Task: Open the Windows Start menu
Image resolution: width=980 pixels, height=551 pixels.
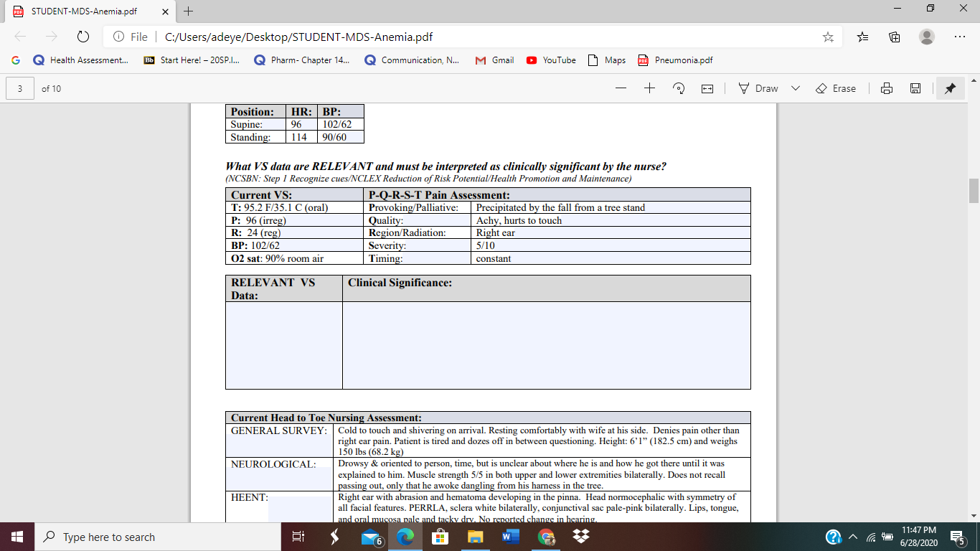Action: click(17, 537)
